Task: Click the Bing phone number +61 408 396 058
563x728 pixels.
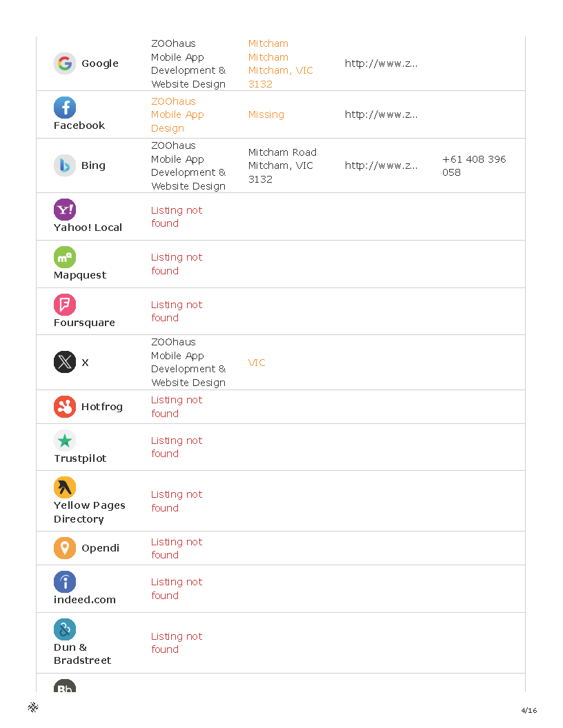Action: [x=474, y=165]
